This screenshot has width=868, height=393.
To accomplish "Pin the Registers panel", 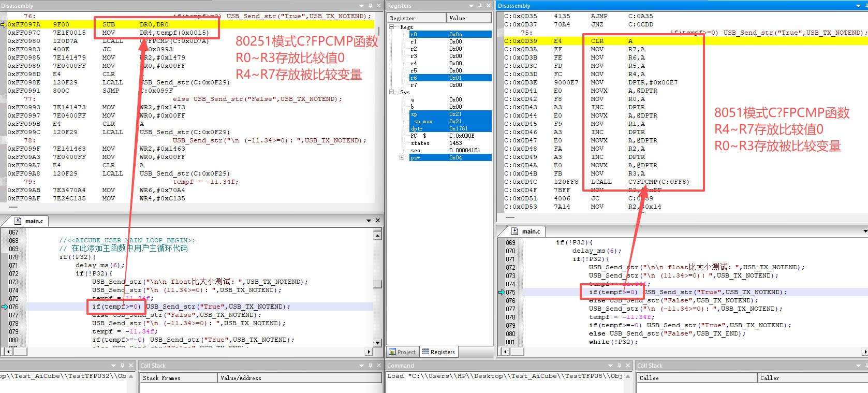I will (x=479, y=6).
